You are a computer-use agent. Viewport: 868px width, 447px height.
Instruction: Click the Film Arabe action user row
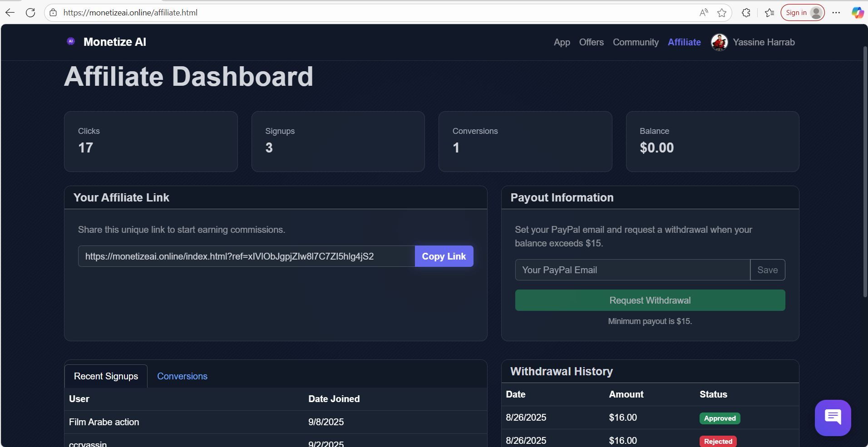(276, 422)
